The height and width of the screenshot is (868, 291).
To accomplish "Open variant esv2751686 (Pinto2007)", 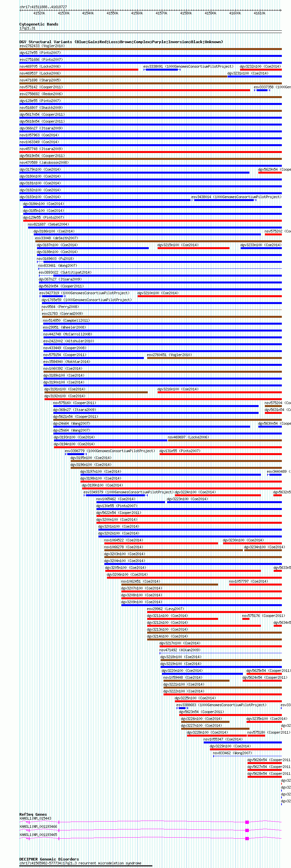I will pyautogui.click(x=41, y=60).
